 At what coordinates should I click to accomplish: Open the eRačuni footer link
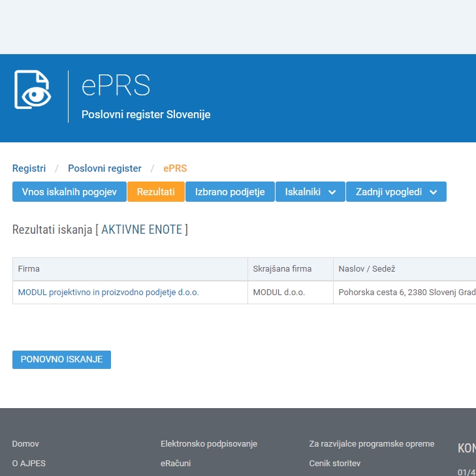pyautogui.click(x=176, y=464)
